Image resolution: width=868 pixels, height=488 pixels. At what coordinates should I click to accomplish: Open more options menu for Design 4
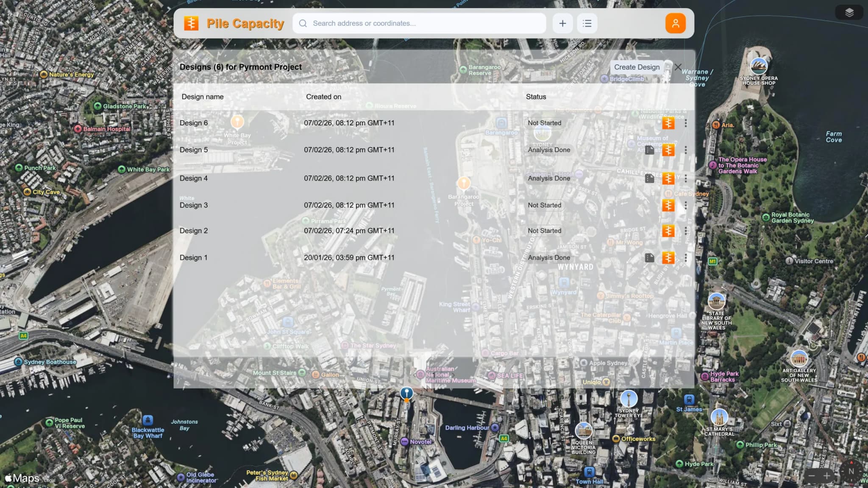point(685,178)
